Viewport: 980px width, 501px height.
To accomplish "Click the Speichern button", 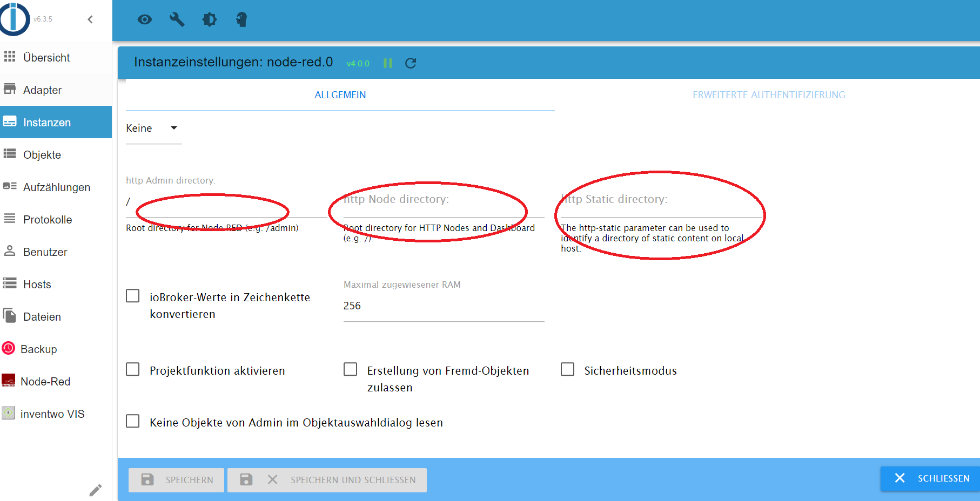I will [x=176, y=480].
